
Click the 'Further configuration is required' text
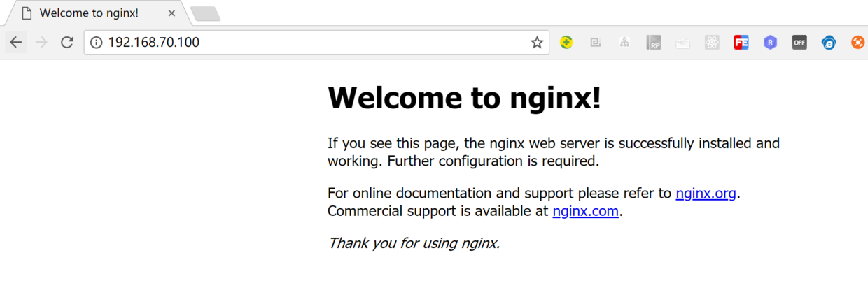(493, 161)
